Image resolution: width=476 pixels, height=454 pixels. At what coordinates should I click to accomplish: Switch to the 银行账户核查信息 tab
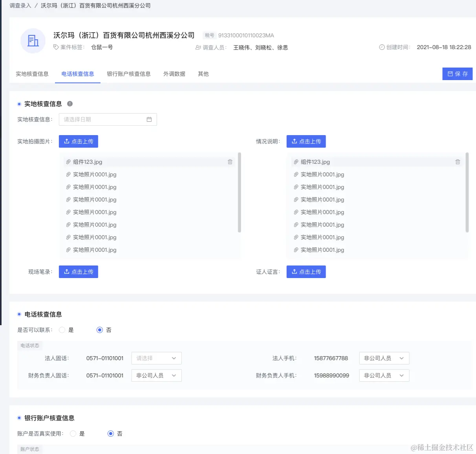[x=129, y=74]
